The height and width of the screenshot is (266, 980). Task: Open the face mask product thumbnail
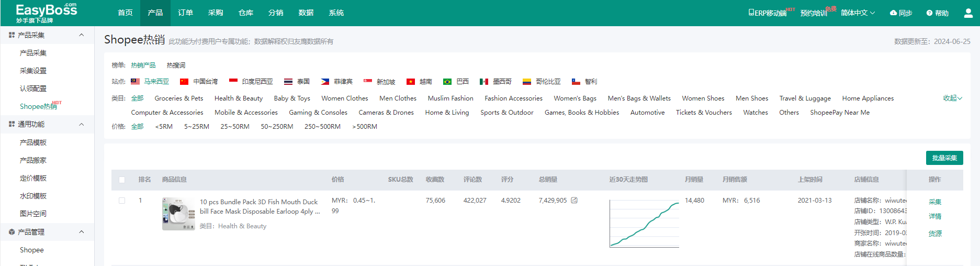[x=178, y=214]
